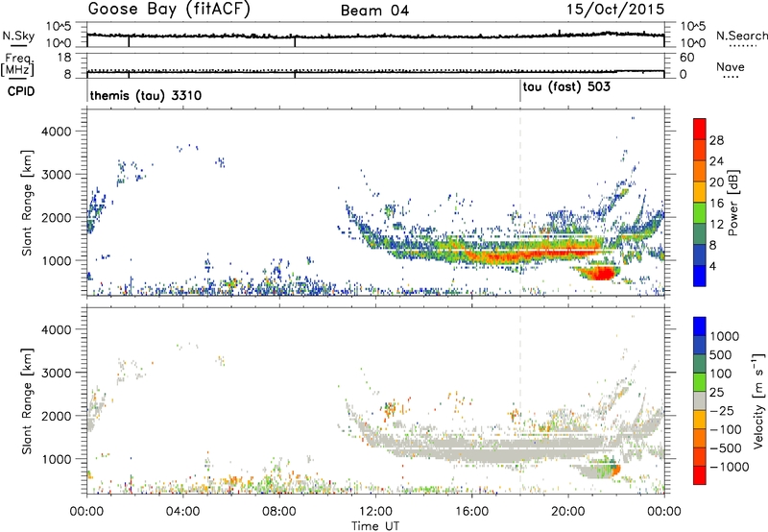
Task: Click the power panel 'Slant Range [km]' label
Action: 27,203
